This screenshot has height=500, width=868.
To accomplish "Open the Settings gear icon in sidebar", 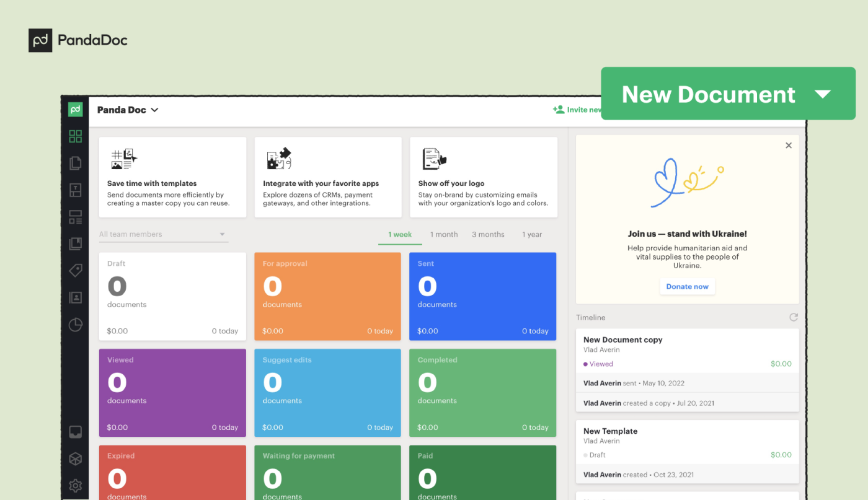I will click(x=75, y=485).
